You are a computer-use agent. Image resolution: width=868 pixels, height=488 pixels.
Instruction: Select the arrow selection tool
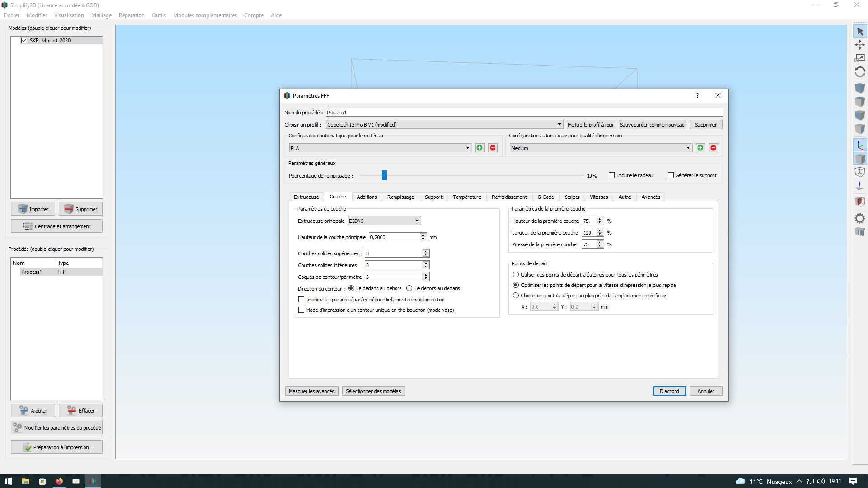[860, 32]
